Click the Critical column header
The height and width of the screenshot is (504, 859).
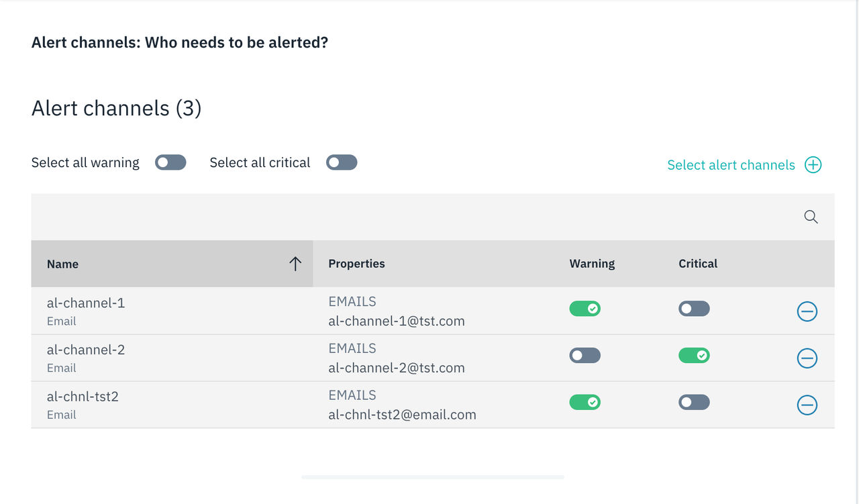(x=698, y=264)
